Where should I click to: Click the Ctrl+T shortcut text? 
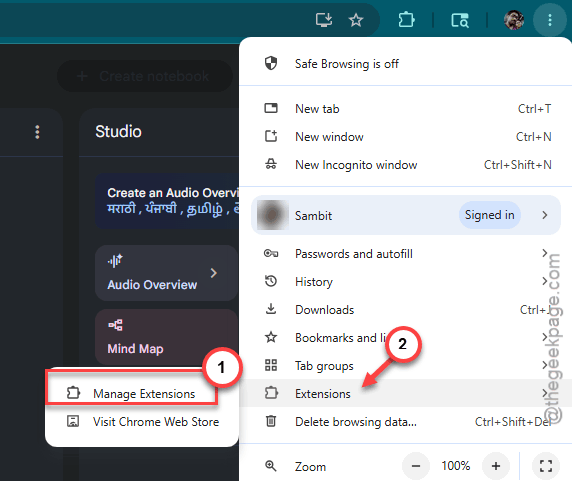point(534,109)
